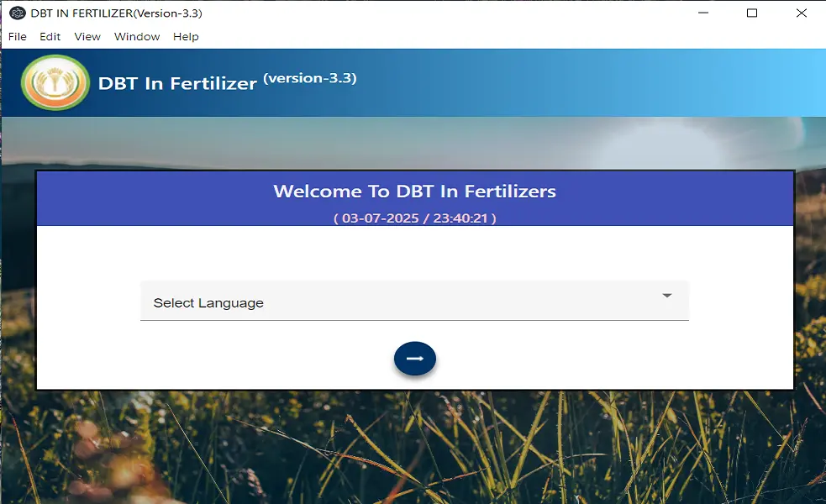Open the Window menu

(136, 36)
